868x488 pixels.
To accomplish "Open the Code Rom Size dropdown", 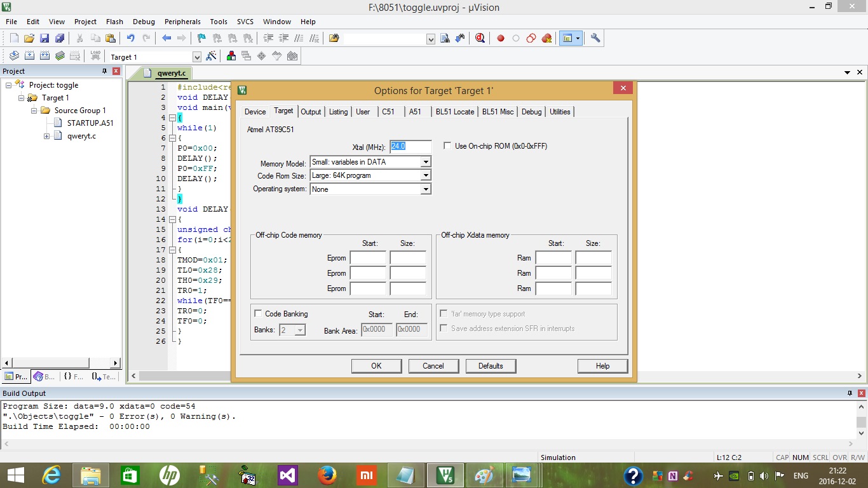I will tap(425, 175).
